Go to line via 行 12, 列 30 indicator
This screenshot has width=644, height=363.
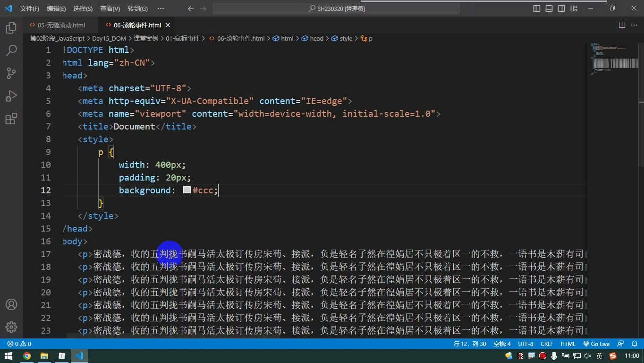[469, 344]
